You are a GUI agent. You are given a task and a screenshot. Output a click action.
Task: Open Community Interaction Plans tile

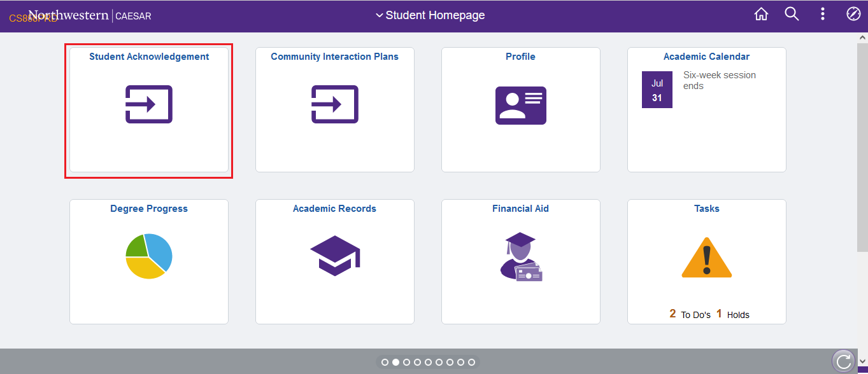(335, 109)
